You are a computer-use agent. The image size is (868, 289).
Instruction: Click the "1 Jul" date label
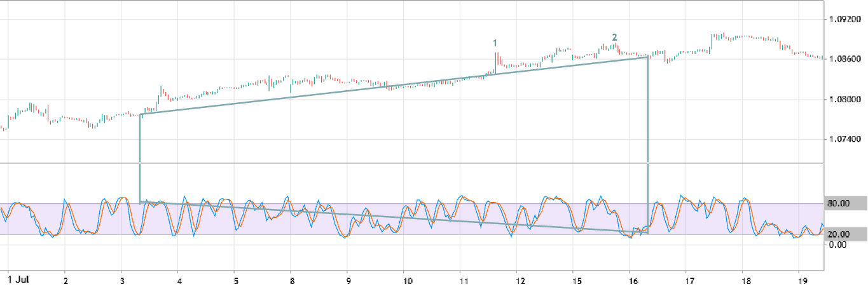17,279
